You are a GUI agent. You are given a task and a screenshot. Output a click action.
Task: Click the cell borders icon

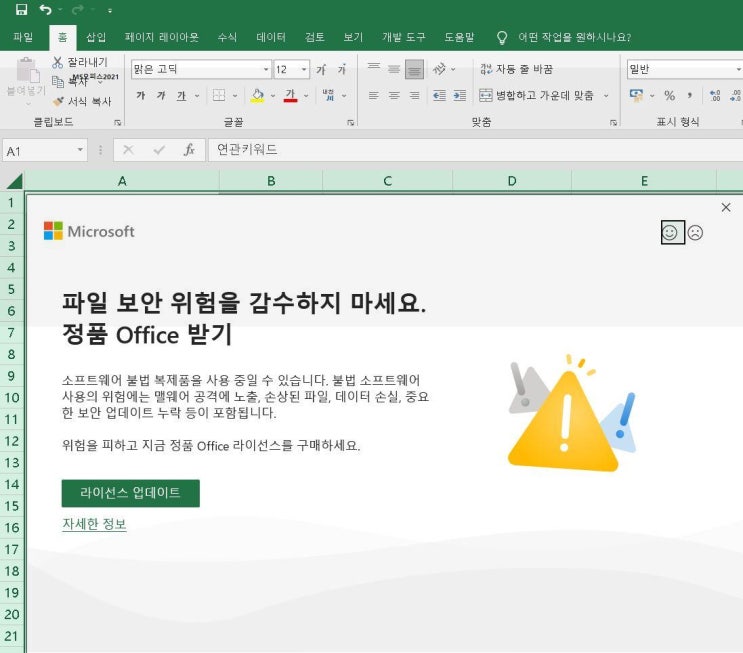click(219, 96)
